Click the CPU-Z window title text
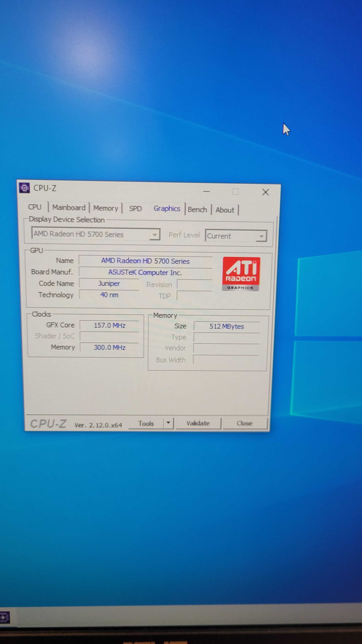Viewport: 362px width, 644px height. point(45,188)
